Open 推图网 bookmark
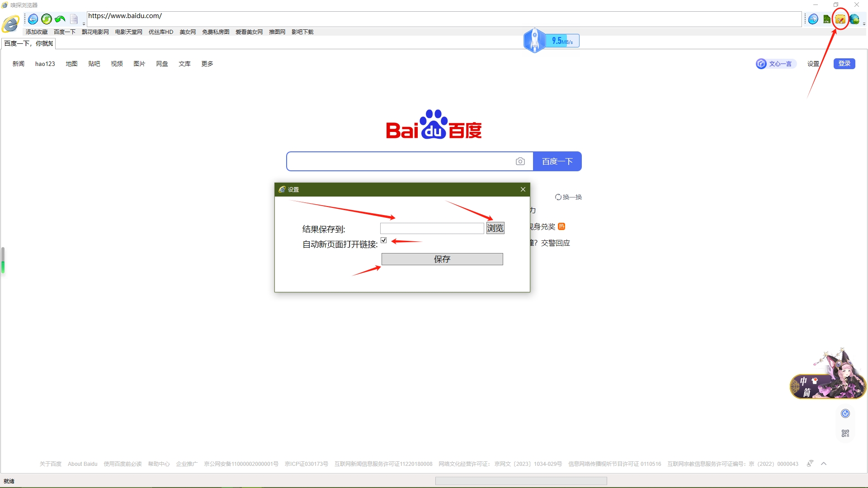 pyautogui.click(x=277, y=32)
